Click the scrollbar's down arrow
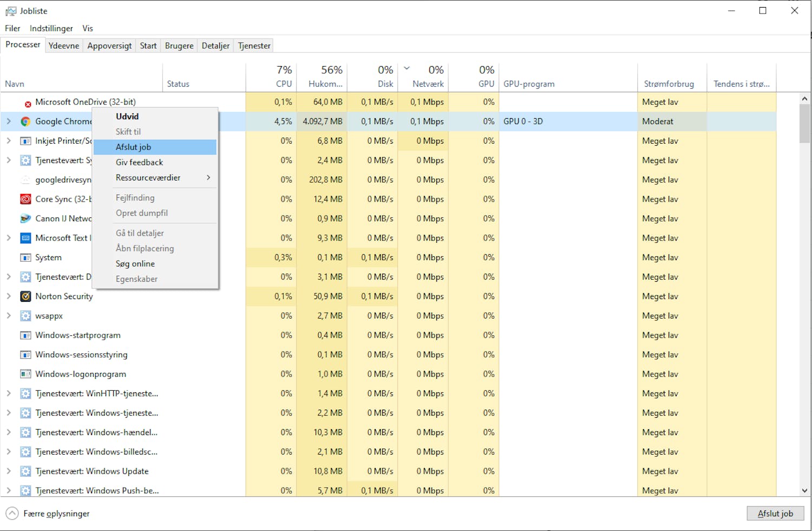This screenshot has height=531, width=812. pyautogui.click(x=805, y=490)
